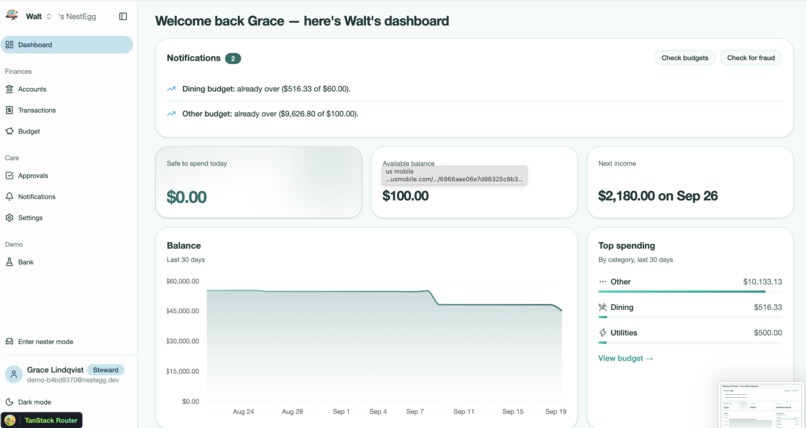Click the Accounts bank icon
The height and width of the screenshot is (428, 806).
point(9,89)
